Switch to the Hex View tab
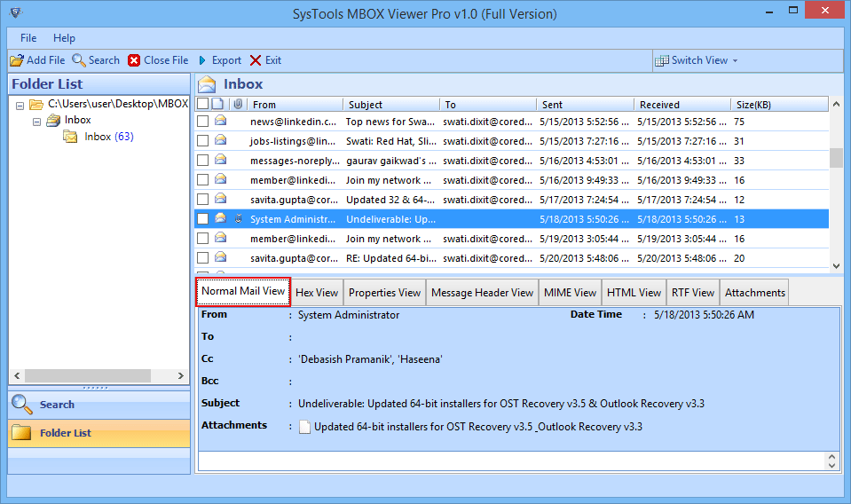The image size is (851, 504). [x=317, y=293]
